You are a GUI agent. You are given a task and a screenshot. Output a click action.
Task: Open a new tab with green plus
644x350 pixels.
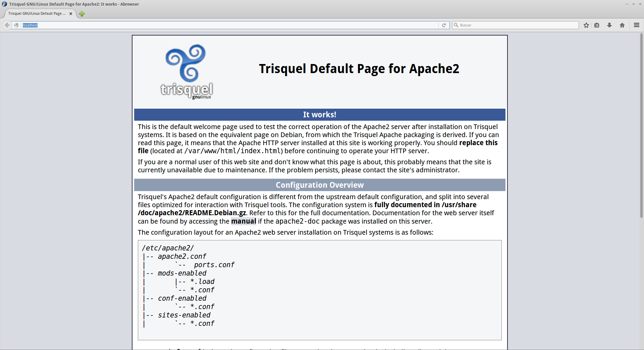point(82,14)
